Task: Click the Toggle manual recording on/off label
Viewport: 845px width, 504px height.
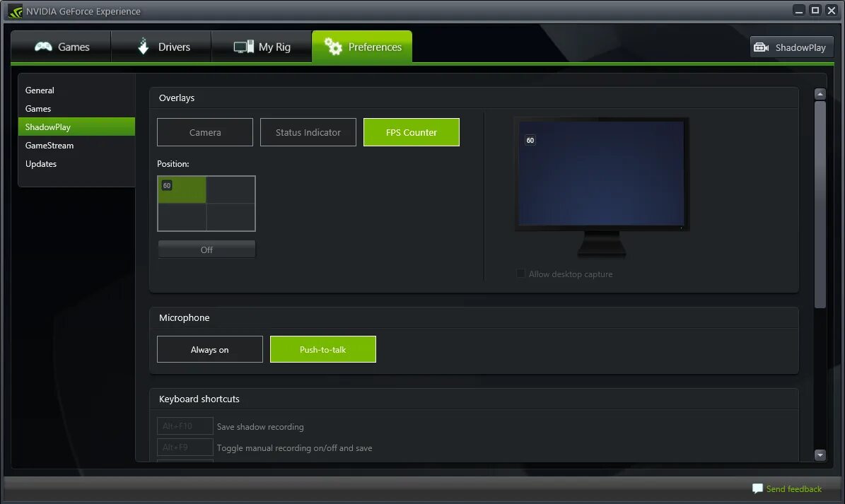Action: (295, 448)
